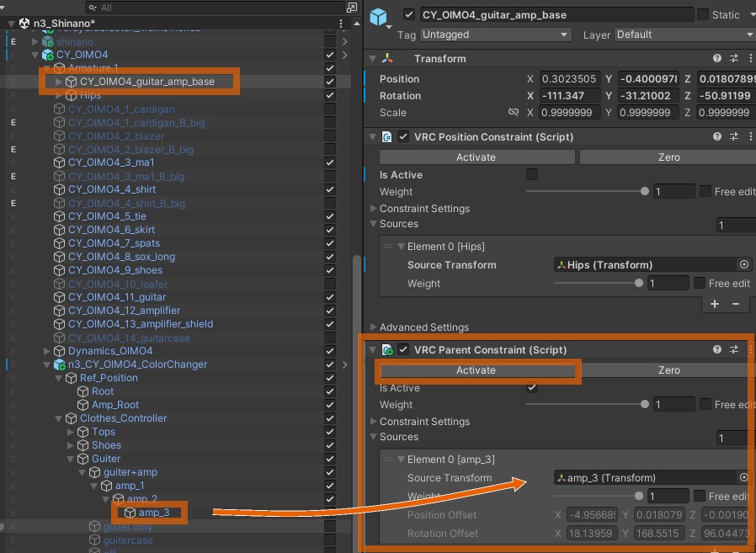Open Transform component preset settings icon

click(x=734, y=58)
